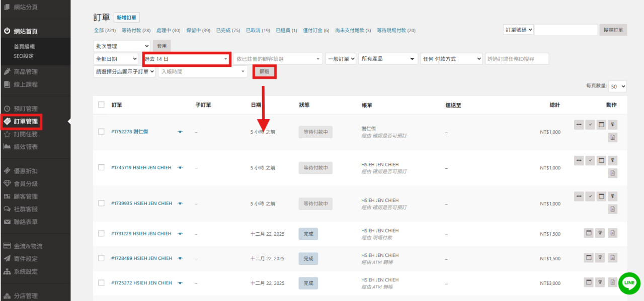Screen dimensions: 644x301
Task: Filter by 已完成 (75) status link
Action: click(x=228, y=31)
